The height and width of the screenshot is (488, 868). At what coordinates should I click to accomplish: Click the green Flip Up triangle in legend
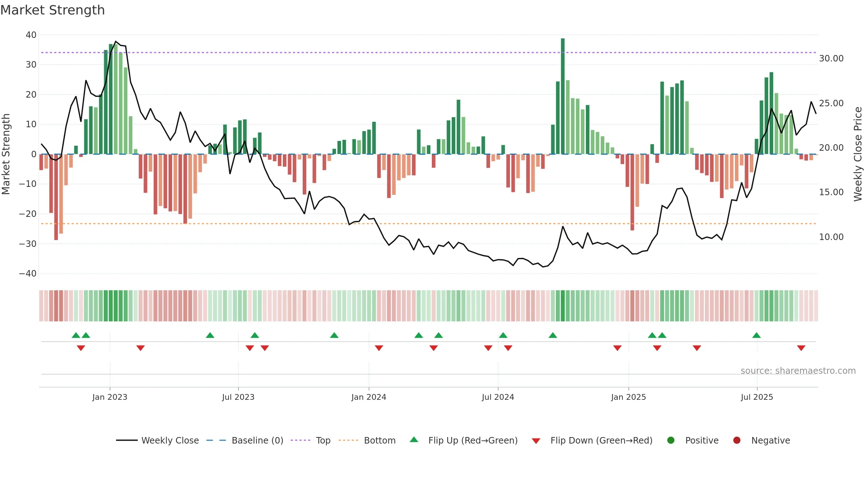(414, 440)
